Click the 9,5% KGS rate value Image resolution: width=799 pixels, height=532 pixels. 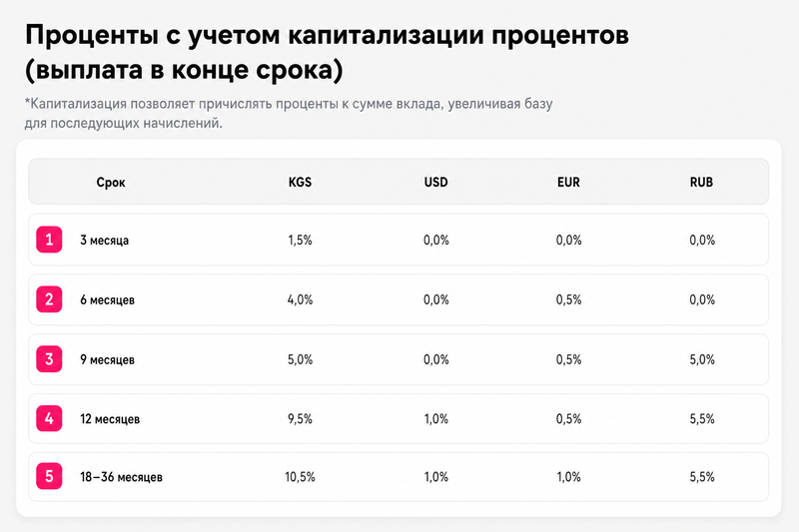pyautogui.click(x=300, y=419)
